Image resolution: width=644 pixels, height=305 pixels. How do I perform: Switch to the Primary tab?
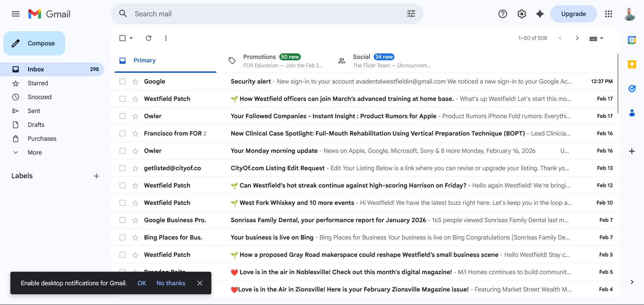[x=166, y=61]
